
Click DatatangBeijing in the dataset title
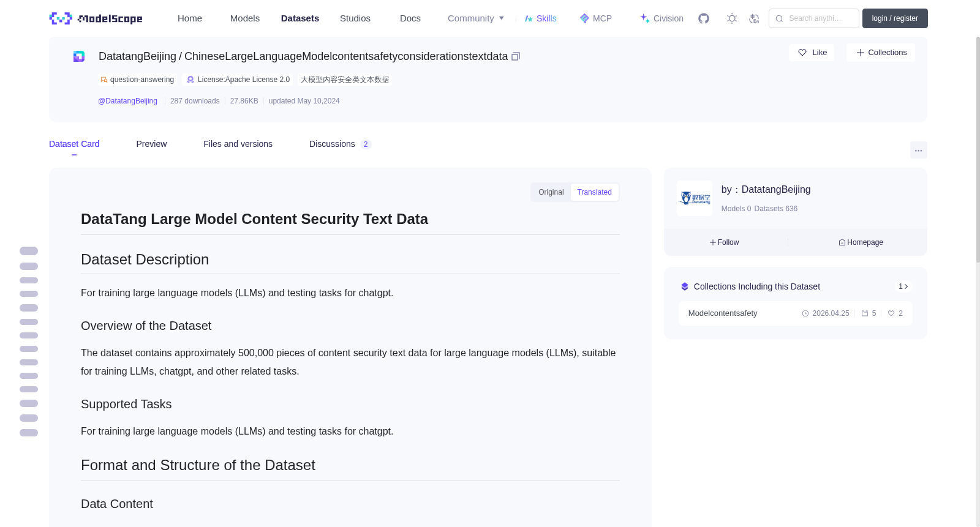pyautogui.click(x=137, y=56)
